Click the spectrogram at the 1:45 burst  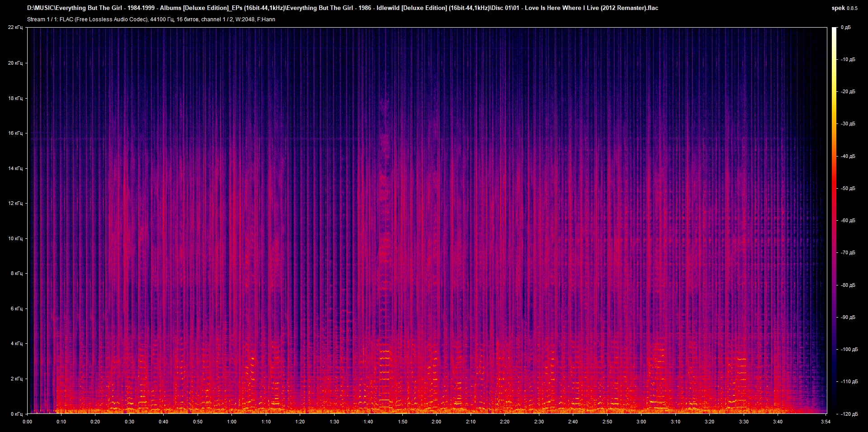pyautogui.click(x=385, y=253)
